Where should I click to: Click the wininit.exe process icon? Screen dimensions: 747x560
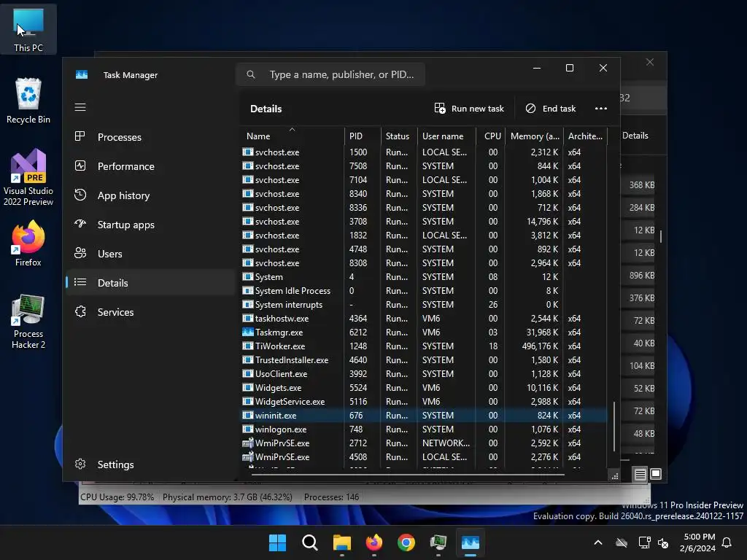248,415
